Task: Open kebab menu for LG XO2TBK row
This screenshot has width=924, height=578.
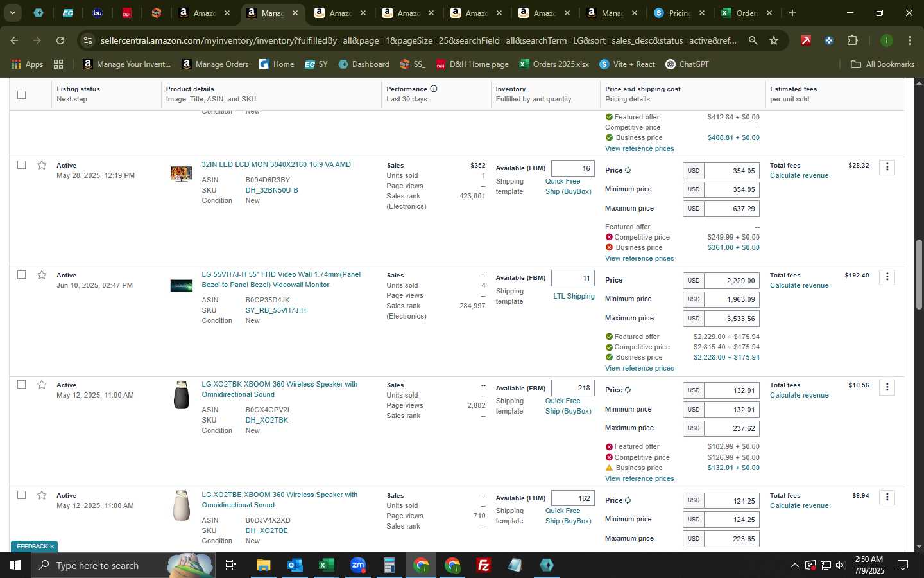Action: (x=887, y=387)
